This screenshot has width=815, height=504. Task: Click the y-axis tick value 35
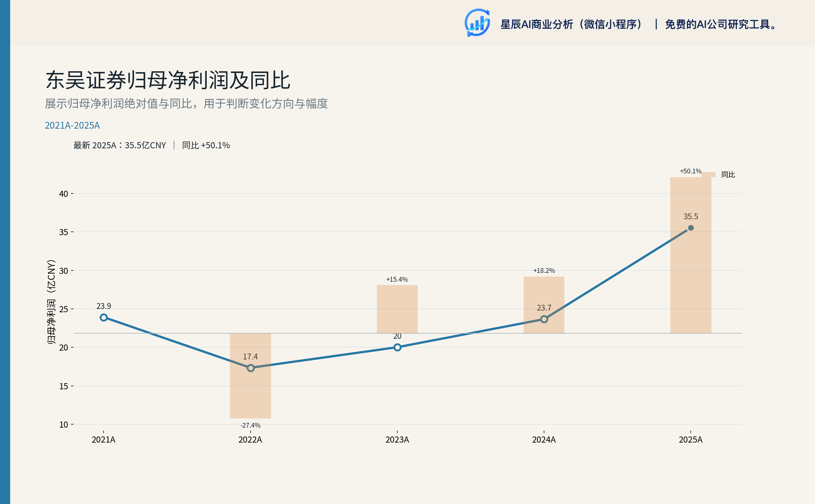click(64, 232)
